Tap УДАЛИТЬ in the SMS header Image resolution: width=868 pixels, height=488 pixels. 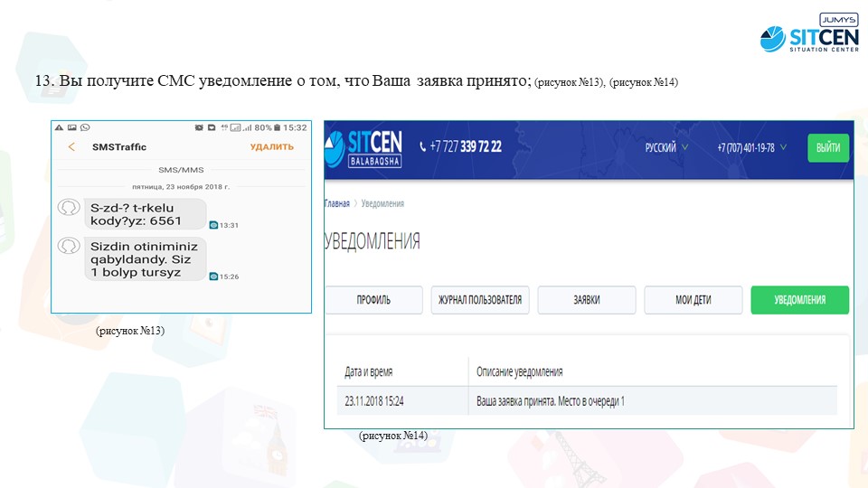point(271,147)
